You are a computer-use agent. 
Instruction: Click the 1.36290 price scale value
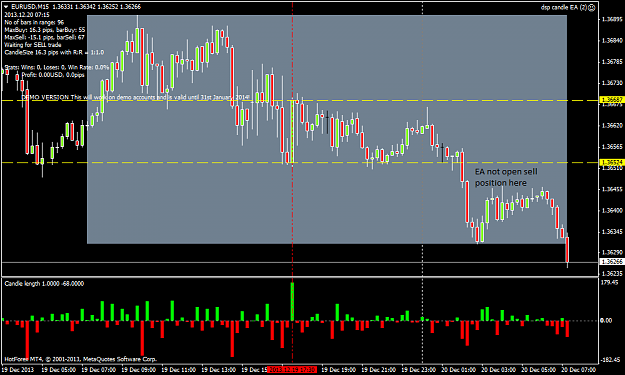click(612, 253)
